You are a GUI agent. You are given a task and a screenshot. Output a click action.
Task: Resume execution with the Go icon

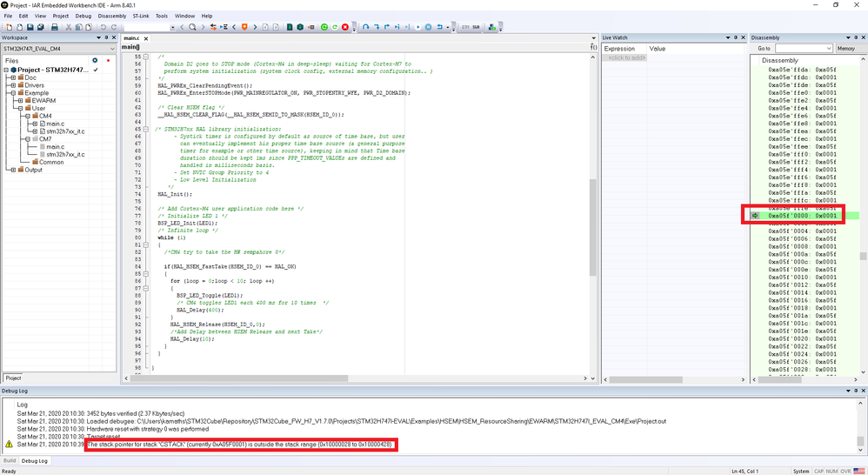point(418,27)
